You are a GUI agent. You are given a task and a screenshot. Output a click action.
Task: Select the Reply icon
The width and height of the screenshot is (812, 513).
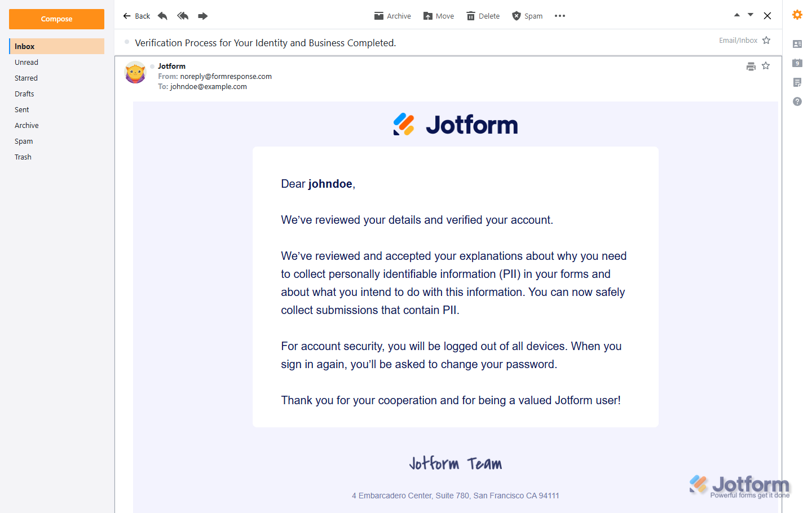(162, 16)
